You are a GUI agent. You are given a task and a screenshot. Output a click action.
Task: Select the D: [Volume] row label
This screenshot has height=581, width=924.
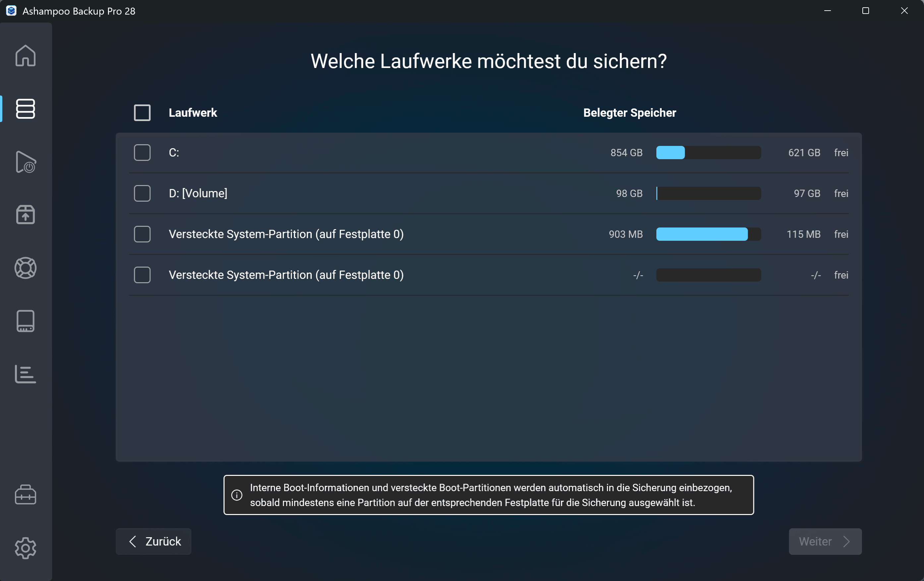(x=198, y=193)
